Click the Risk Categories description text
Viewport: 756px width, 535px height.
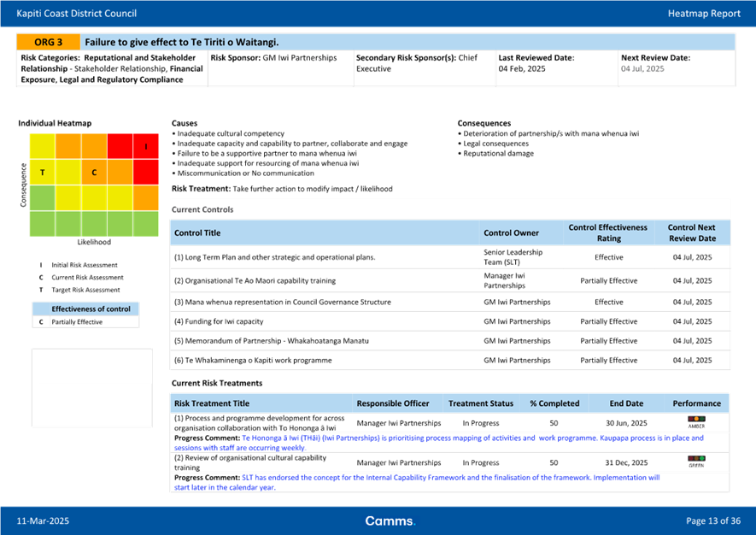(112, 68)
